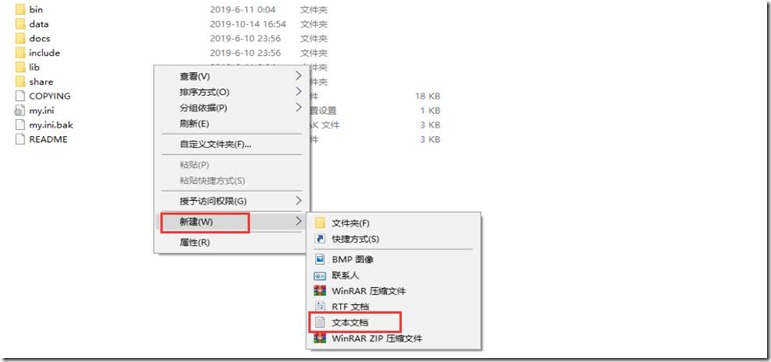This screenshot has height=362, width=771.
Task: Expand the 排序方式(O) submenu
Action: point(232,92)
